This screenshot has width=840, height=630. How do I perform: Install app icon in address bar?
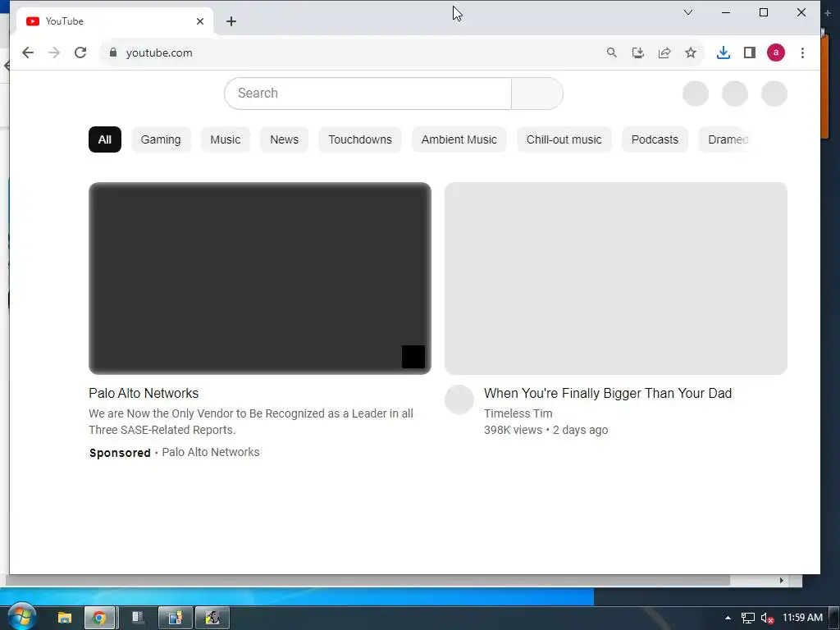click(x=637, y=52)
